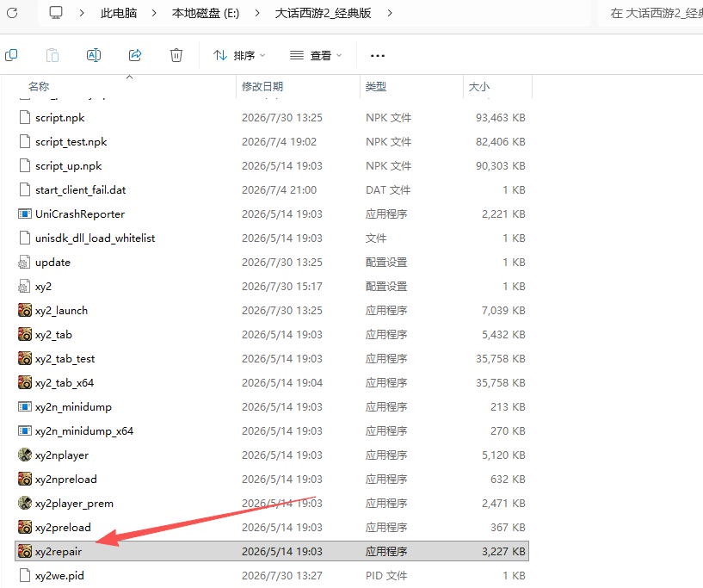The height and width of the screenshot is (588, 703).
Task: Click file name start_client_fail.dat
Action: pos(80,190)
